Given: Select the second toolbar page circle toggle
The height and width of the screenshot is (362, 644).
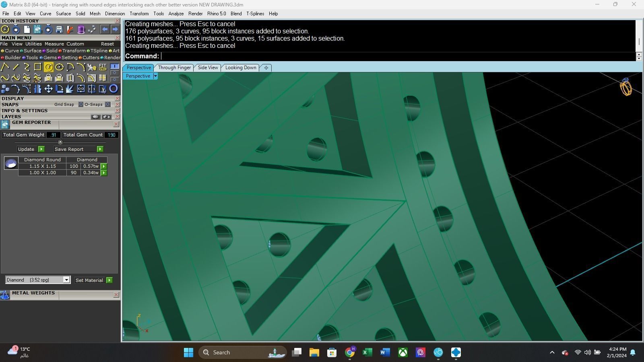Looking at the screenshot, I should click(x=115, y=73).
